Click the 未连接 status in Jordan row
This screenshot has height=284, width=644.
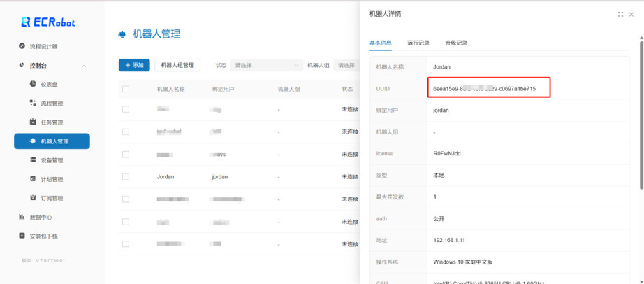[x=351, y=176]
